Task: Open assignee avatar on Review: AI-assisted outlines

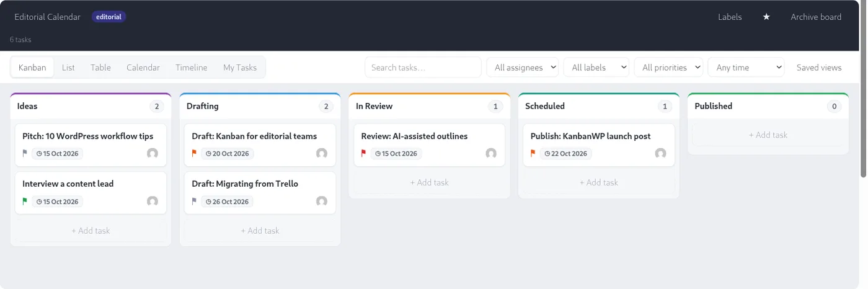Action: (x=491, y=153)
